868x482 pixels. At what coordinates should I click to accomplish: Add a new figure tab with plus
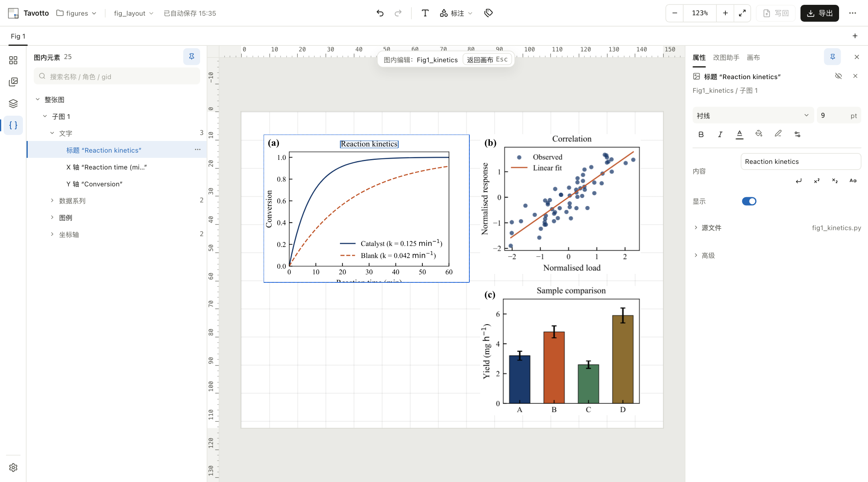855,36
